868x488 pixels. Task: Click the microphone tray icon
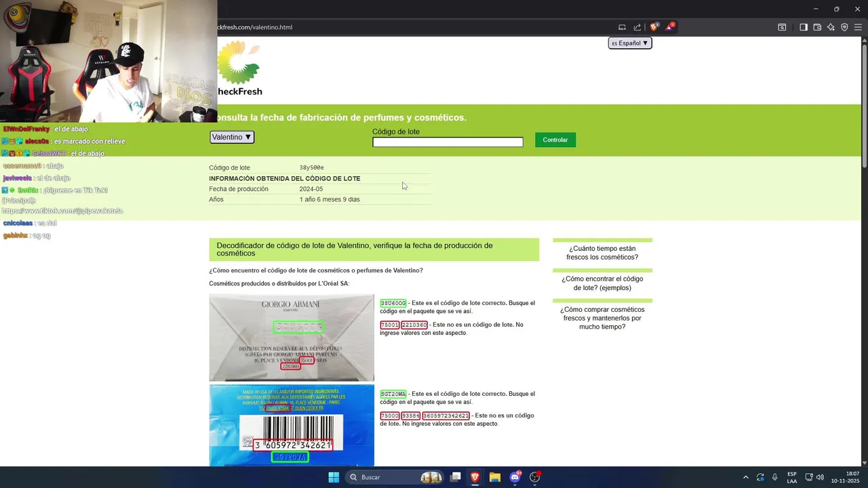(774, 477)
